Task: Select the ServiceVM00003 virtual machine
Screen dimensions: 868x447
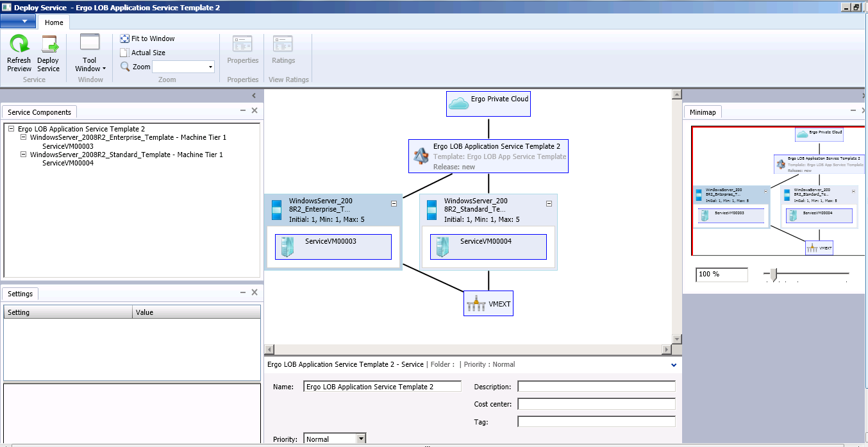Action: click(333, 246)
